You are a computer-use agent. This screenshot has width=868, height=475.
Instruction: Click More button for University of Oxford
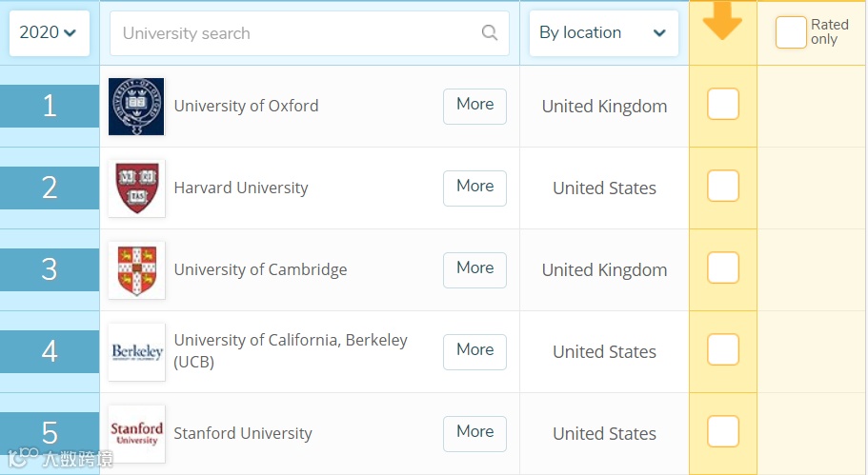coord(474,106)
